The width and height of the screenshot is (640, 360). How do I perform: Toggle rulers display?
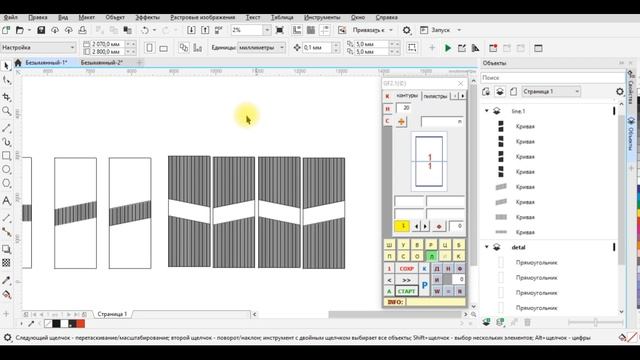(x=297, y=30)
